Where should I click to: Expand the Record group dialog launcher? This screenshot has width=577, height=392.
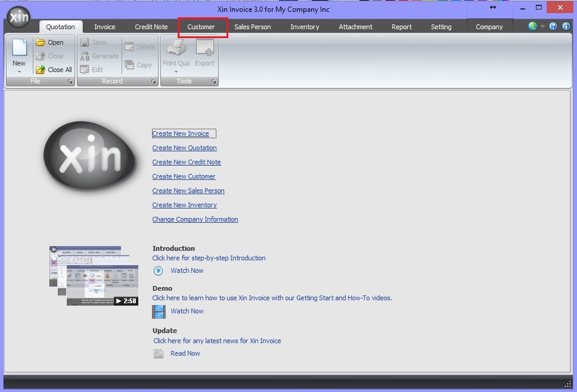point(153,81)
